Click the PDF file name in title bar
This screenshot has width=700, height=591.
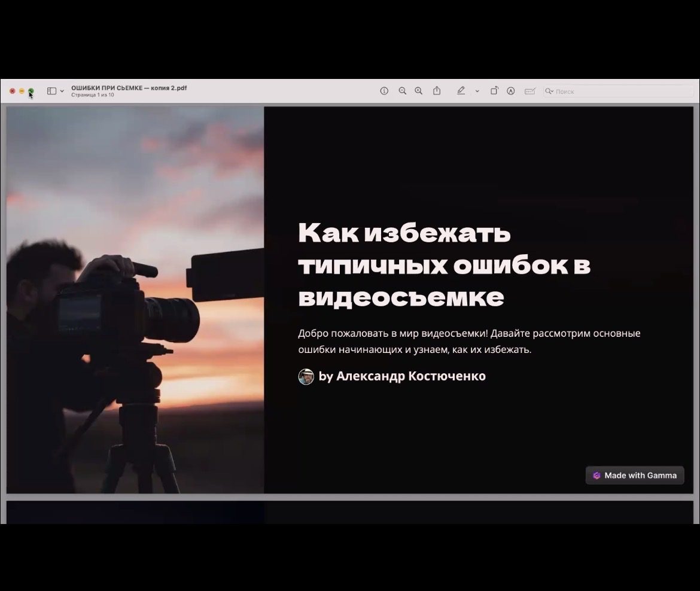point(129,88)
